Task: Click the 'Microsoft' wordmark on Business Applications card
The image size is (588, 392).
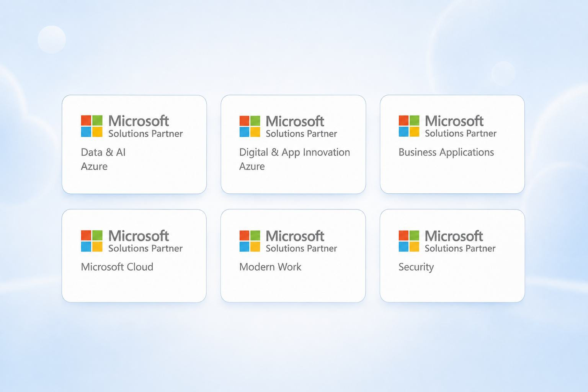Action: tap(454, 121)
